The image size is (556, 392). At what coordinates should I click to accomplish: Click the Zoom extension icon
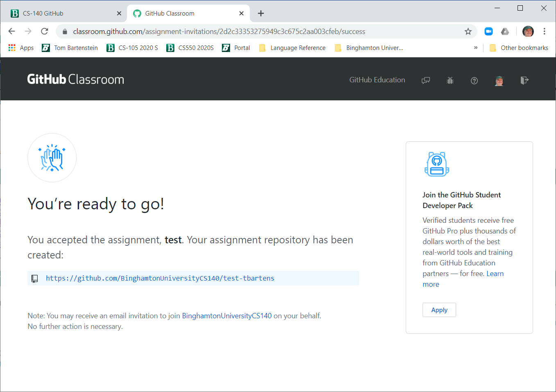tap(488, 32)
